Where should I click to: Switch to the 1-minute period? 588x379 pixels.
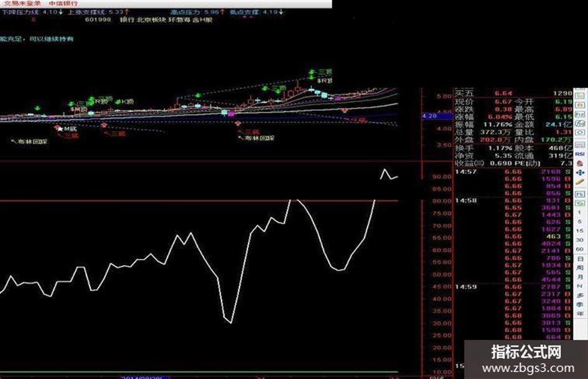tap(579, 212)
